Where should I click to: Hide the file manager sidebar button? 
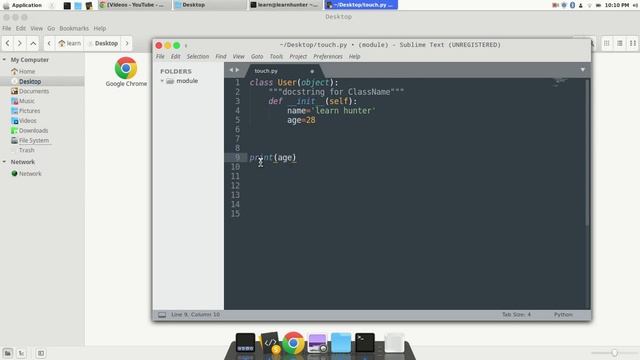[x=40, y=353]
